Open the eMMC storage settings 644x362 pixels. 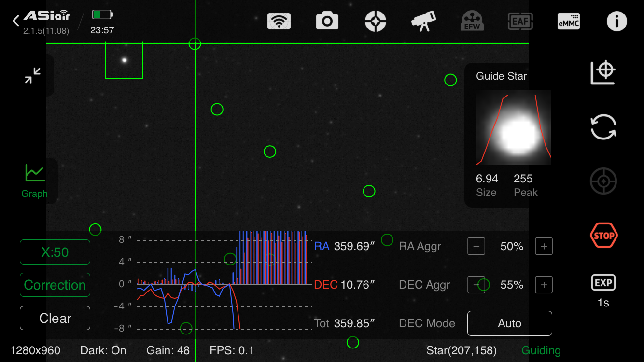click(568, 22)
